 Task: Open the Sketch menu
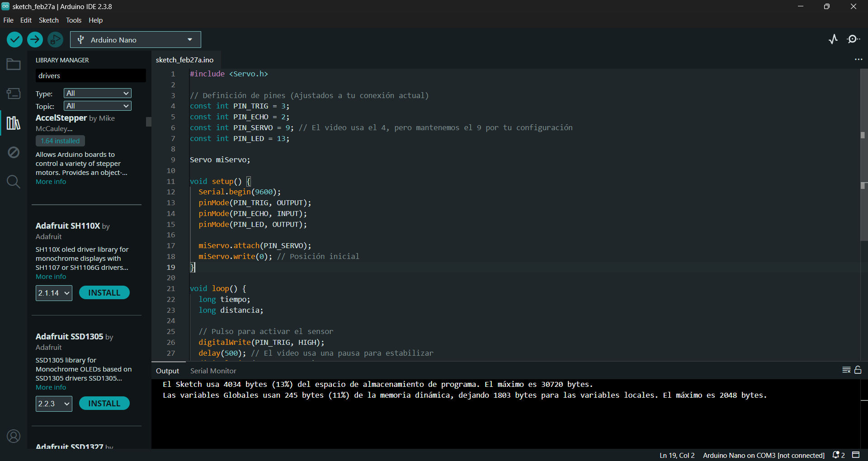point(48,20)
